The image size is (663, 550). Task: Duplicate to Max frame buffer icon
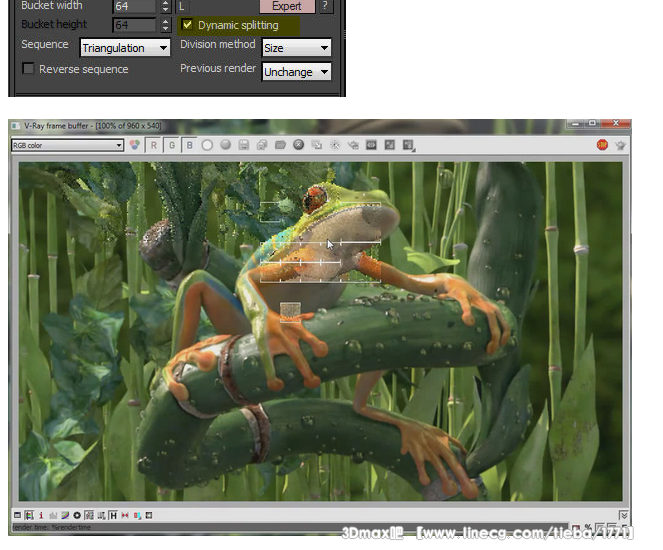[x=317, y=145]
